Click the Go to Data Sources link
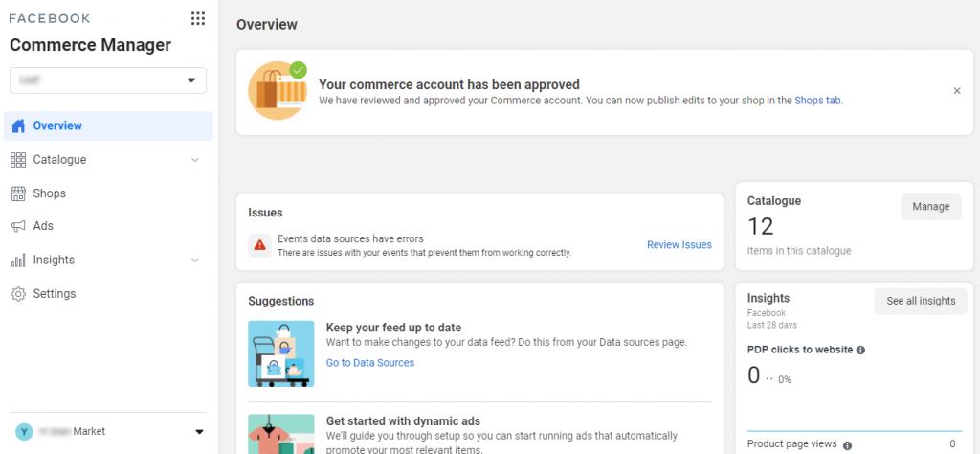Screen dimensions: 980x454 pyautogui.click(x=370, y=363)
